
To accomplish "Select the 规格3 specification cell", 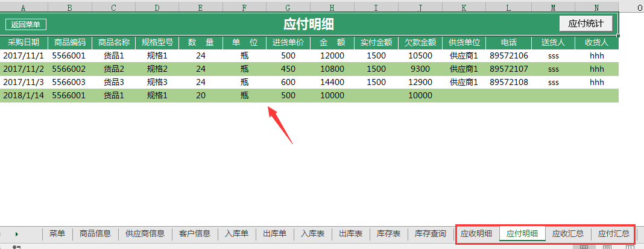I will coord(157,82).
